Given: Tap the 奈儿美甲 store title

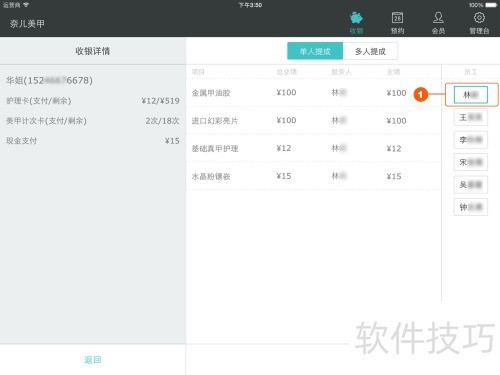Looking at the screenshot, I should (27, 24).
